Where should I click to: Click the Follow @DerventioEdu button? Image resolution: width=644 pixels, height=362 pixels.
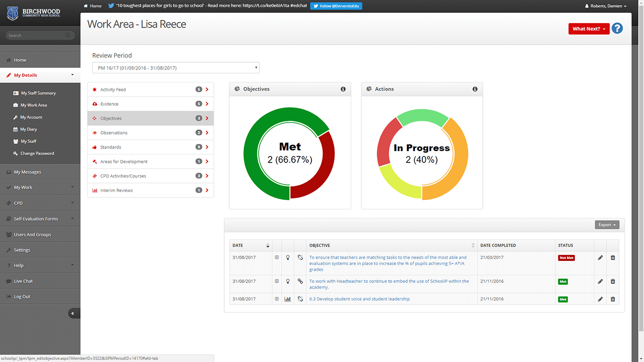(336, 6)
